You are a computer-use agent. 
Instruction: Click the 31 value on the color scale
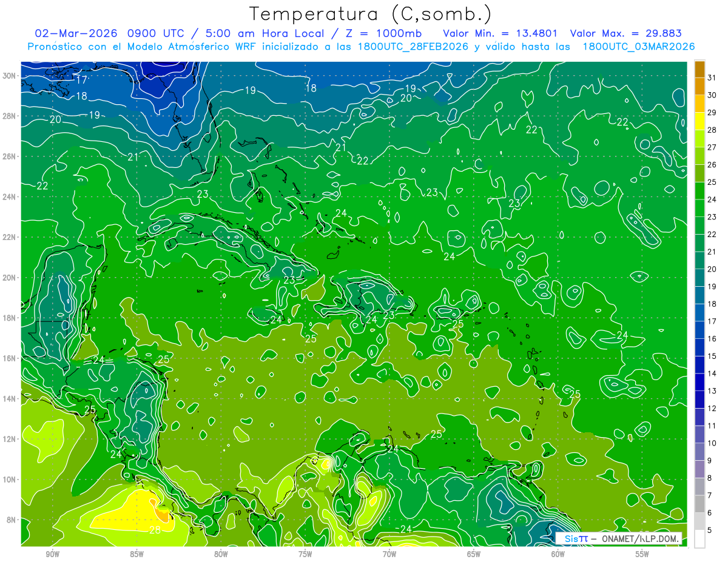point(712,78)
